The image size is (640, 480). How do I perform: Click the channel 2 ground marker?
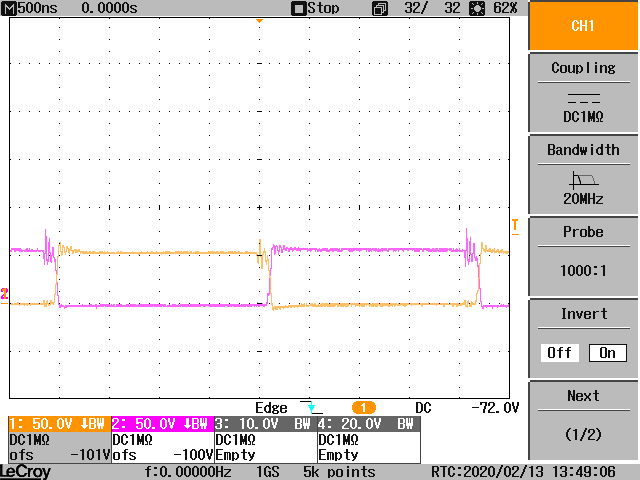[x=4, y=296]
